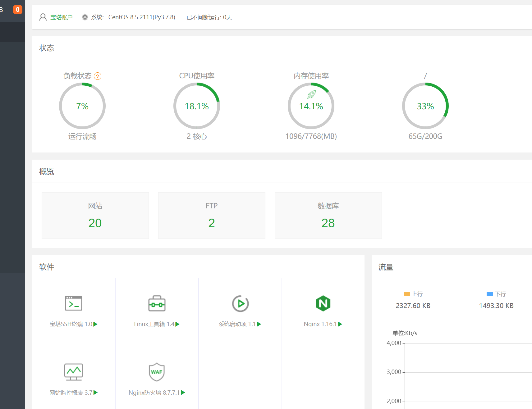The image size is (532, 409).
Task: Click the Nginx防火墙 8.7.7.1 label
Action: point(154,393)
